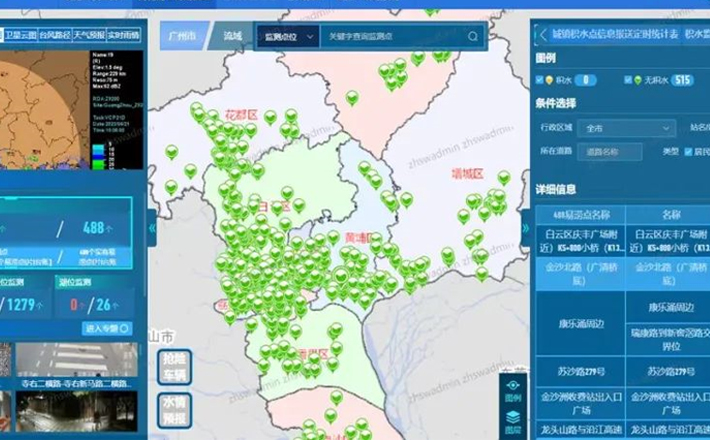Click the back chevron in right panel header
This screenshot has height=440, width=710.
(541, 33)
